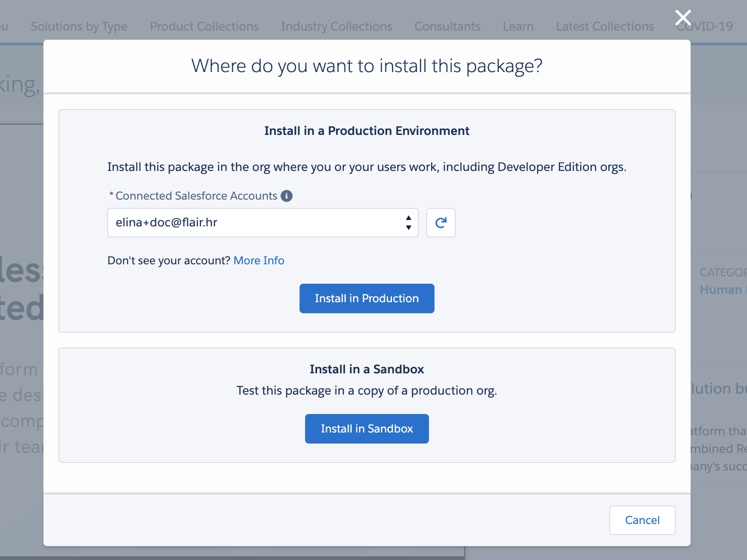Image resolution: width=747 pixels, height=560 pixels.
Task: Click the dialog title about installing this package
Action: tap(367, 66)
